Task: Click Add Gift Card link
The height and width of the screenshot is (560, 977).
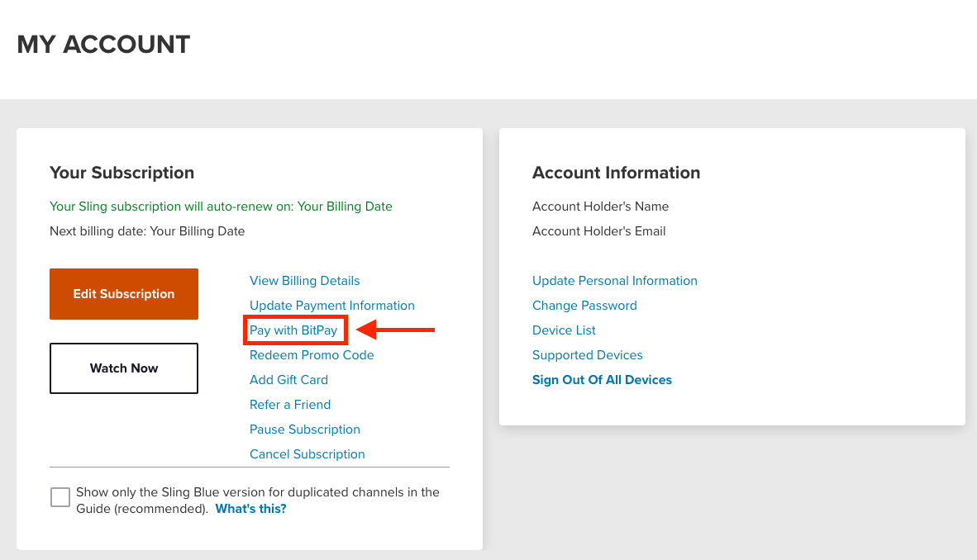Action: (x=288, y=380)
